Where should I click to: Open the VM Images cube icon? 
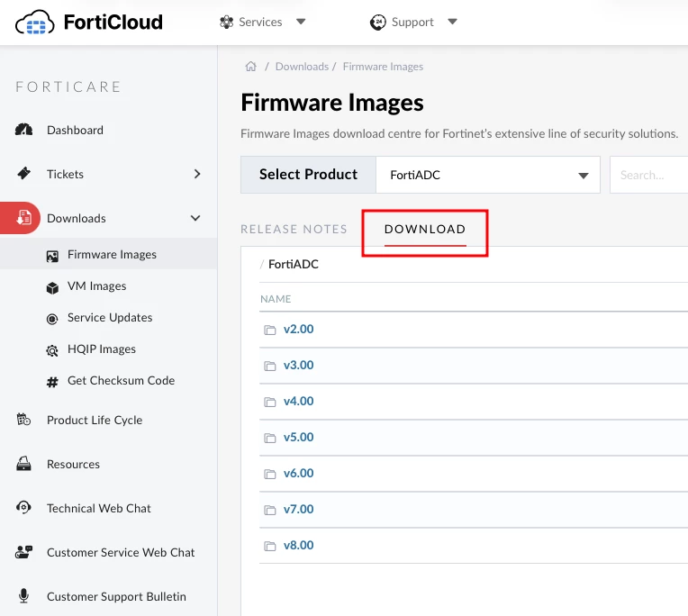pyautogui.click(x=52, y=288)
